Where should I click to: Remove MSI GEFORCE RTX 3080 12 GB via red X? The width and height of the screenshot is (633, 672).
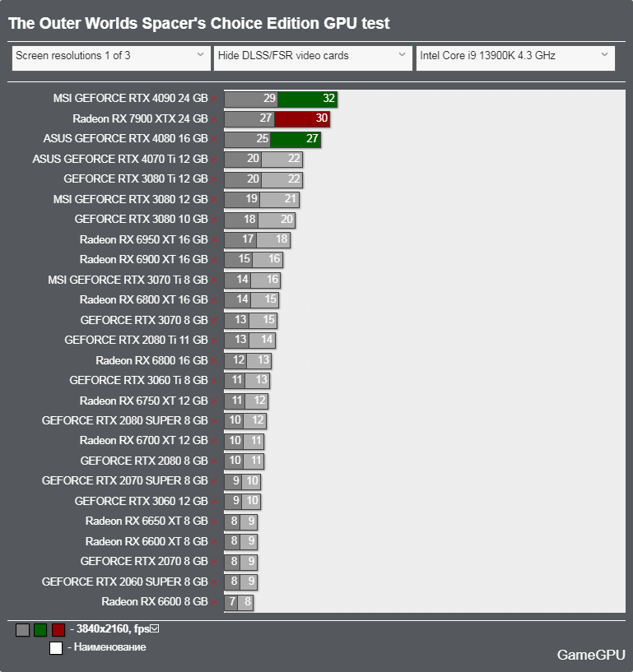[214, 200]
